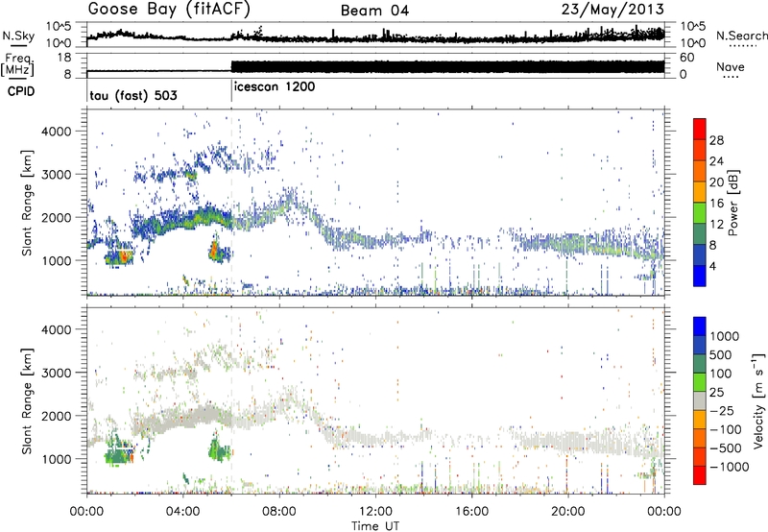Pick the teal 100–500 velocity colorbar swatch
This screenshot has height=532, width=768.
tap(700, 363)
